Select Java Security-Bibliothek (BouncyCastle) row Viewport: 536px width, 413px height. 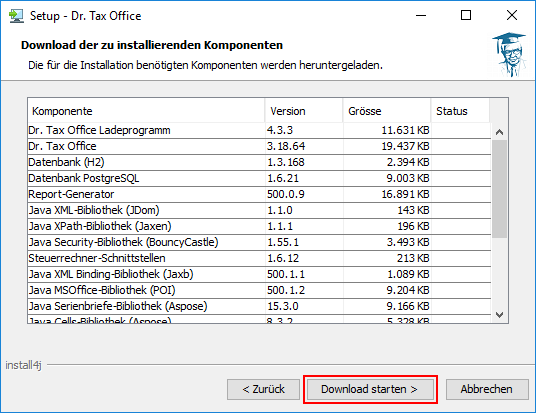(x=259, y=242)
